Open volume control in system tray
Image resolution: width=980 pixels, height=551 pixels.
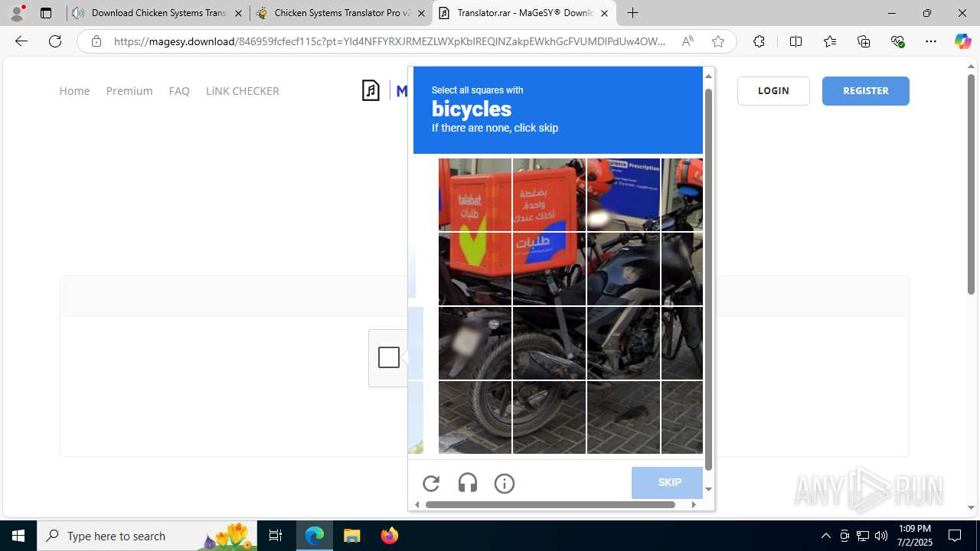[x=881, y=536]
